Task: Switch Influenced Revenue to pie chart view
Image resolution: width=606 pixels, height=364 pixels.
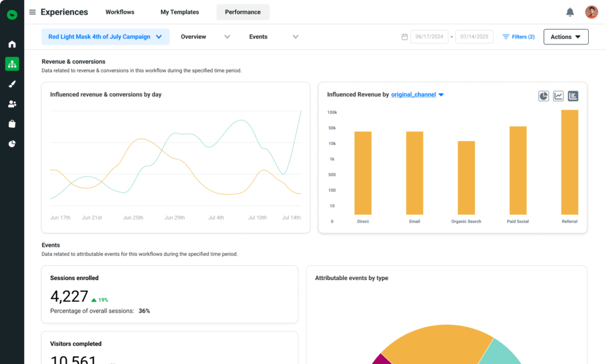Action: click(x=543, y=95)
